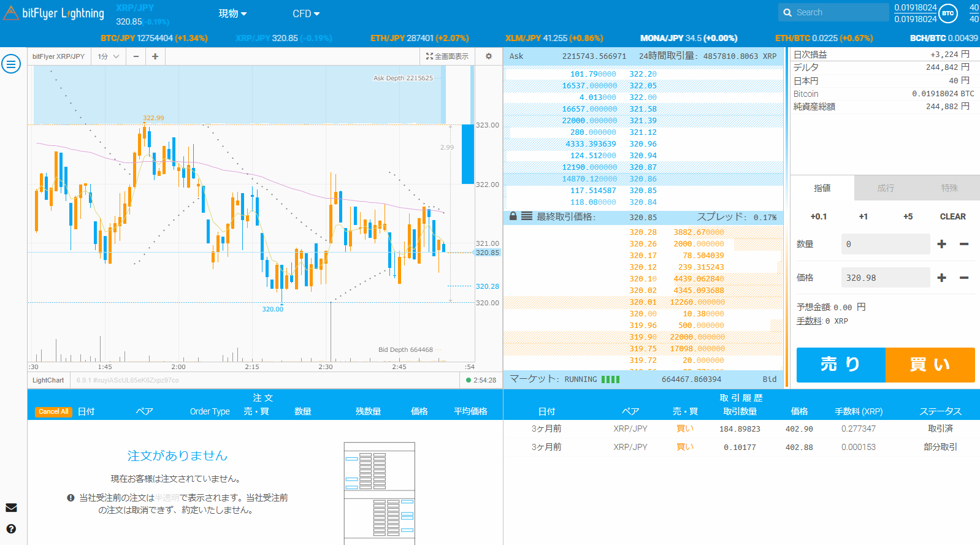This screenshot has height=545, width=980.
Task: Open the hamburger sidebar menu
Action: [x=11, y=64]
